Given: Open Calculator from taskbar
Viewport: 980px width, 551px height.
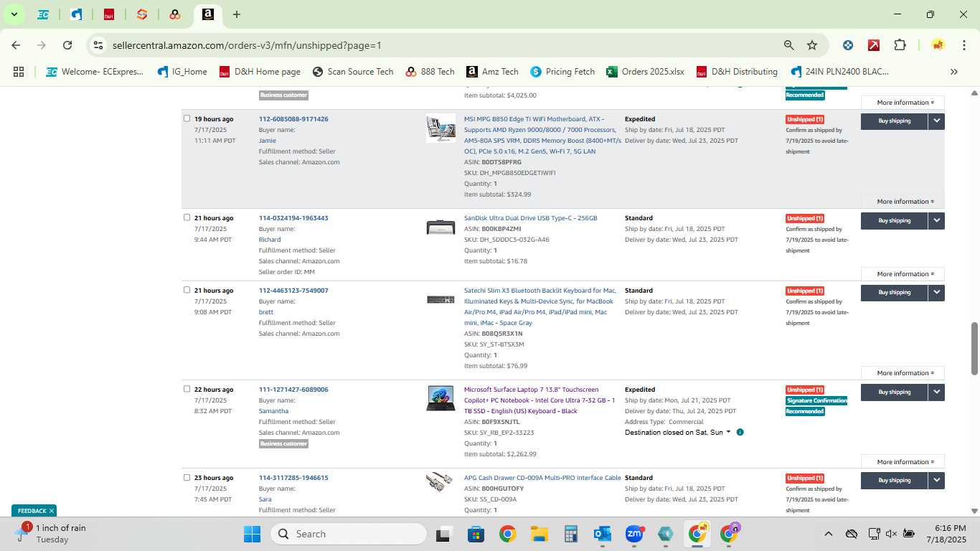Looking at the screenshot, I should point(570,534).
